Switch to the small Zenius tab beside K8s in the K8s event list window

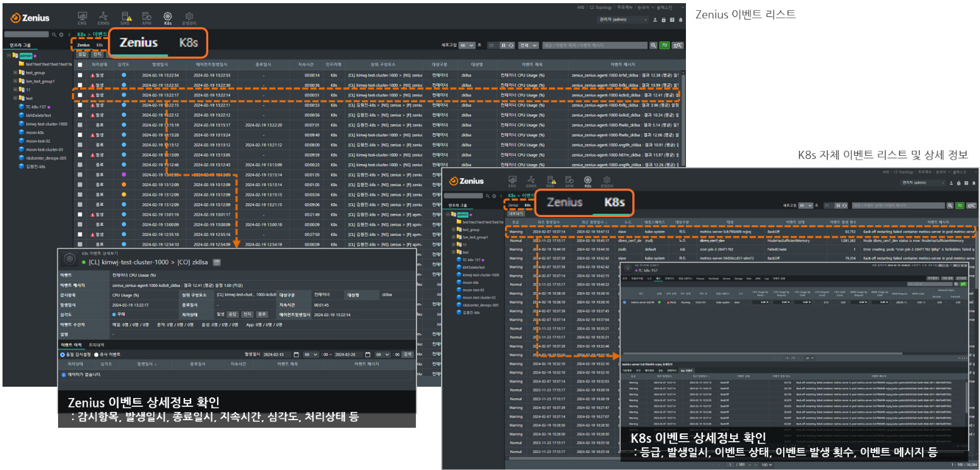pyautogui.click(x=512, y=205)
